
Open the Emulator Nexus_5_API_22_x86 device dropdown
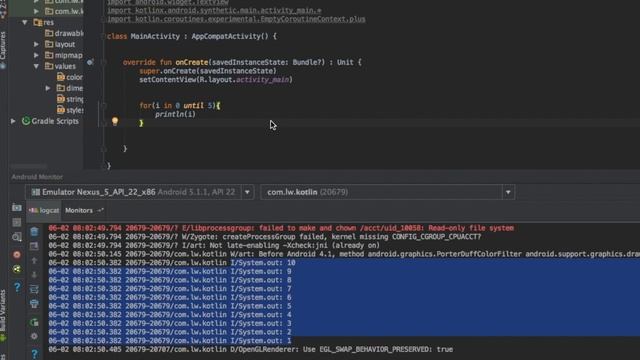click(247, 192)
